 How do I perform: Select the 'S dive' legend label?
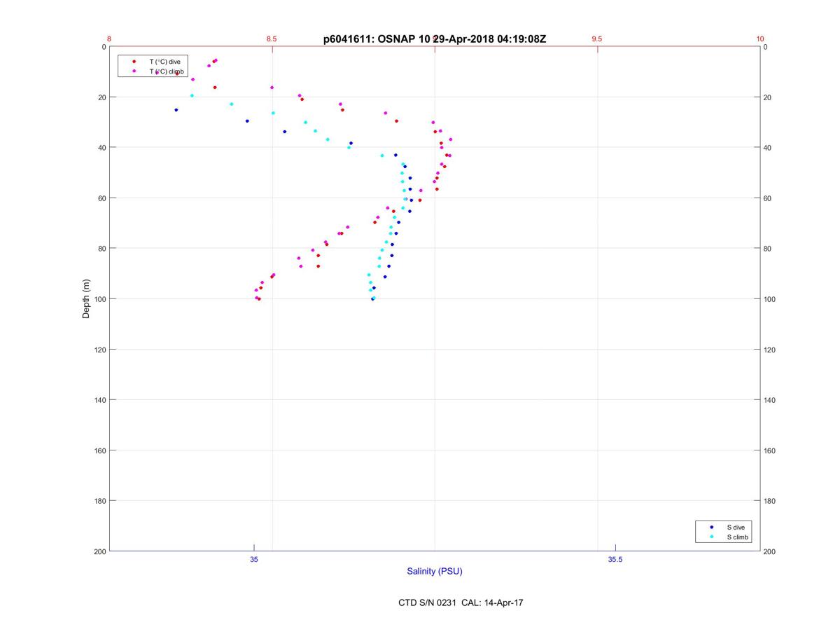(x=736, y=527)
